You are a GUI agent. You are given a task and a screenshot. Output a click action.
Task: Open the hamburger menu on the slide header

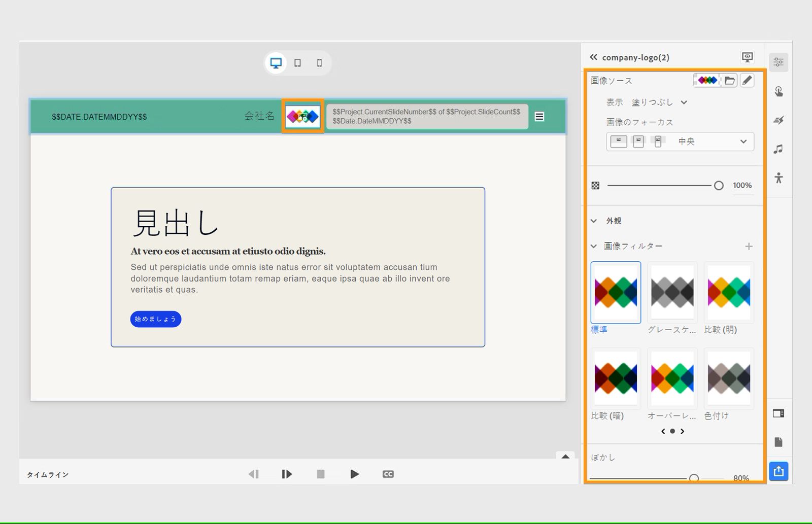[x=539, y=117]
